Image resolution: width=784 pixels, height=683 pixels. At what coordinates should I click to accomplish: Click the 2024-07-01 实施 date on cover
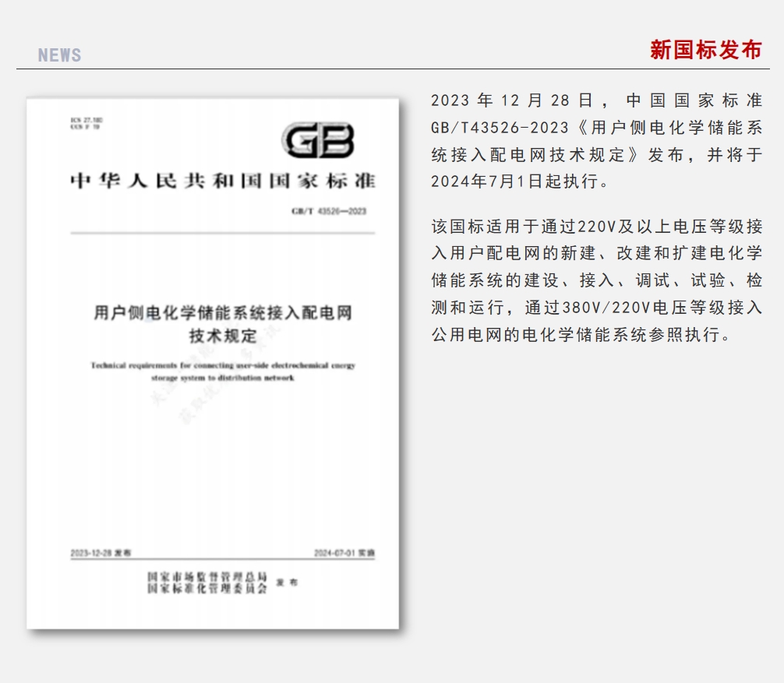(x=344, y=552)
